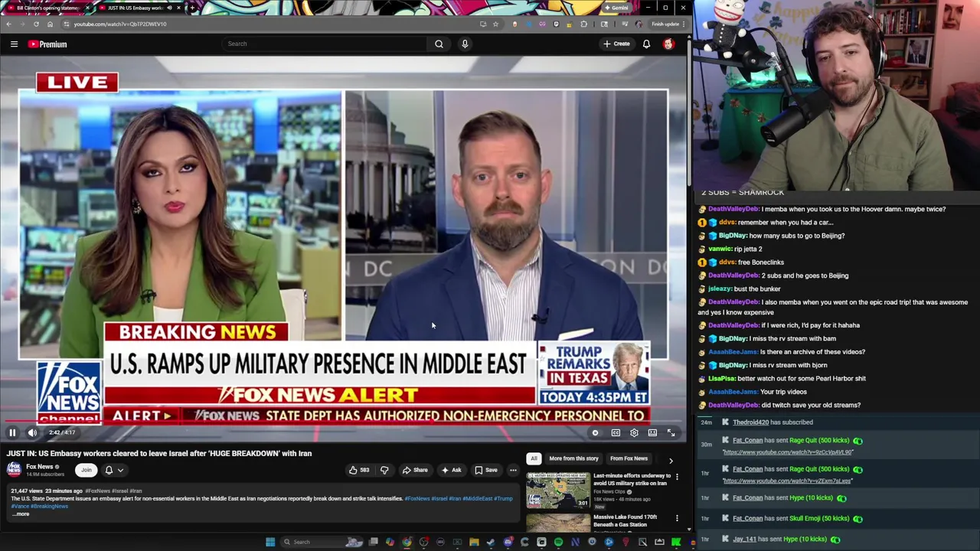This screenshot has height=551, width=980.
Task: Bookmark this page with the star
Action: [x=495, y=24]
